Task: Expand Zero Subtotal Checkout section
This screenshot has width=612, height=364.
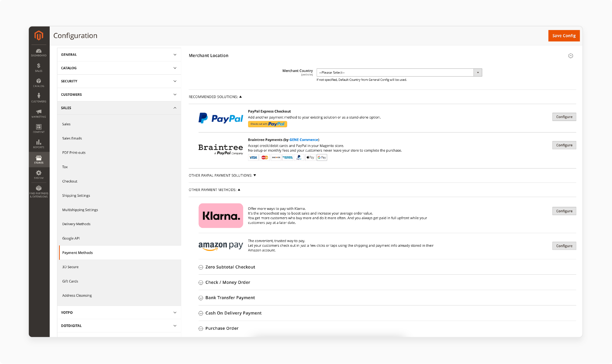Action: [x=227, y=267]
